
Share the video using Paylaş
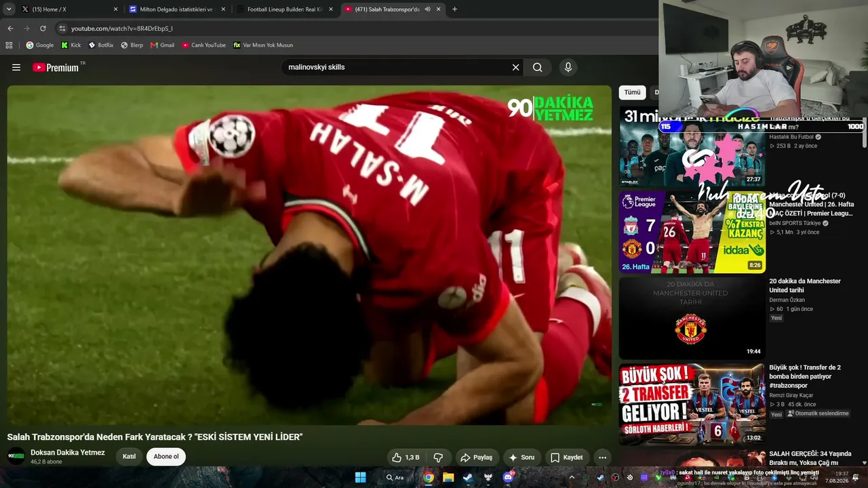tap(476, 457)
